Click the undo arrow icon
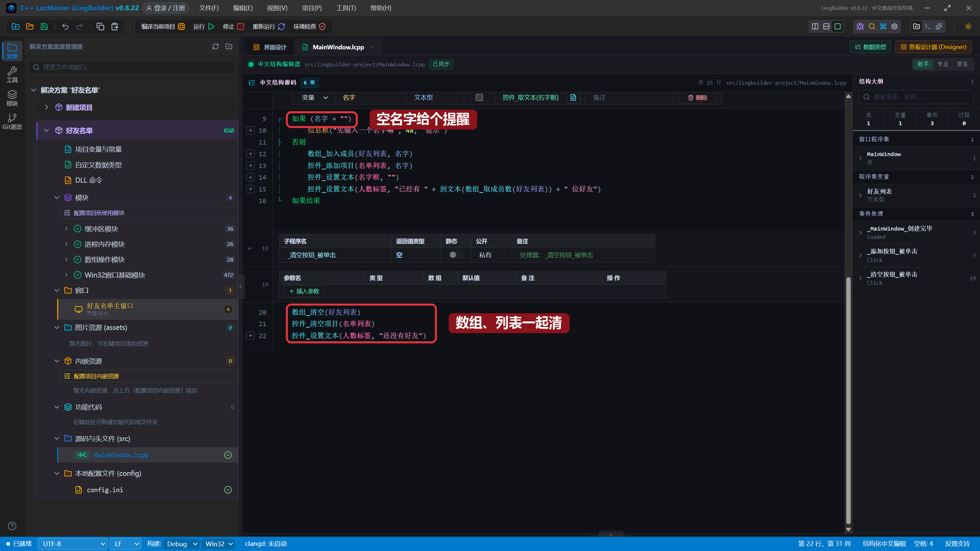 [65, 27]
